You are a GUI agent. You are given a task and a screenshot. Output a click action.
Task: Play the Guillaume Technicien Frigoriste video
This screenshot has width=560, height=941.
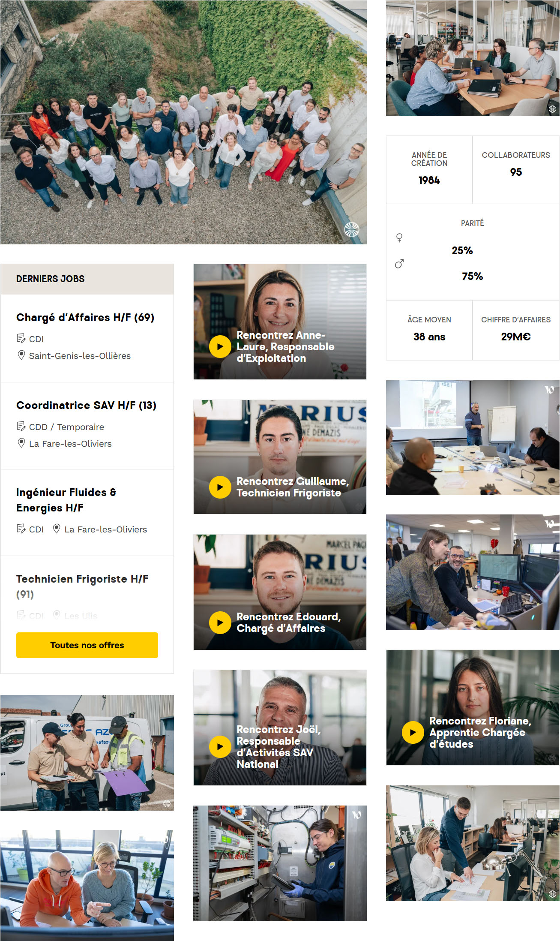(220, 487)
